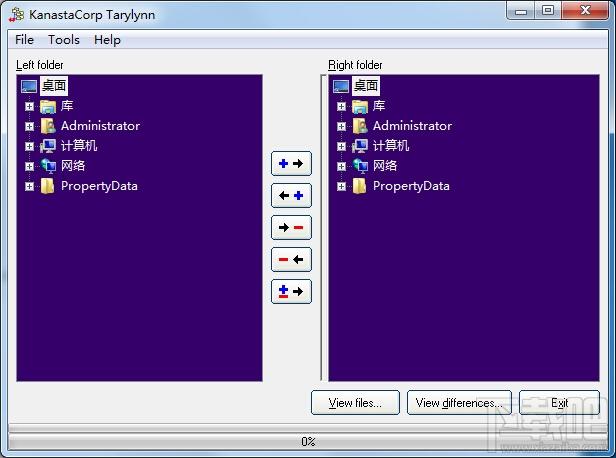Image resolution: width=616 pixels, height=458 pixels.
Task: Click the desktop monitor icon in the Left folder tree
Action: pyautogui.click(x=29, y=86)
